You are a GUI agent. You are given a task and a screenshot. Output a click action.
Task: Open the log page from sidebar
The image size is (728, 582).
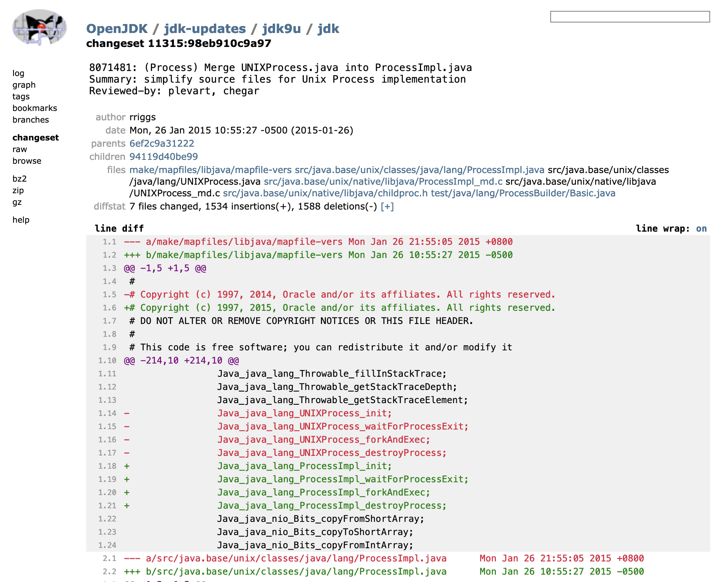point(18,73)
